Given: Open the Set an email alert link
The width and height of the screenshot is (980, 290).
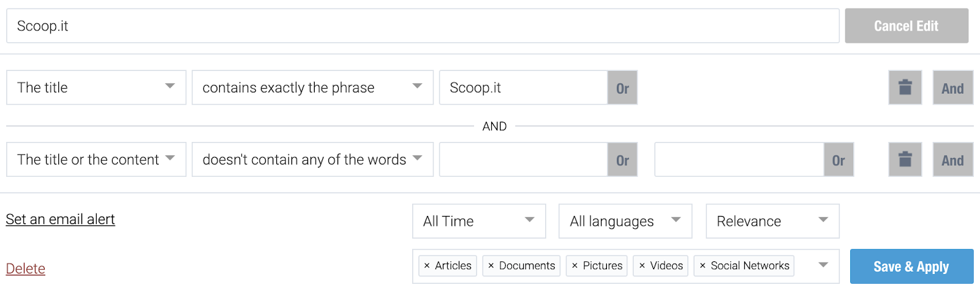Looking at the screenshot, I should click(x=60, y=219).
